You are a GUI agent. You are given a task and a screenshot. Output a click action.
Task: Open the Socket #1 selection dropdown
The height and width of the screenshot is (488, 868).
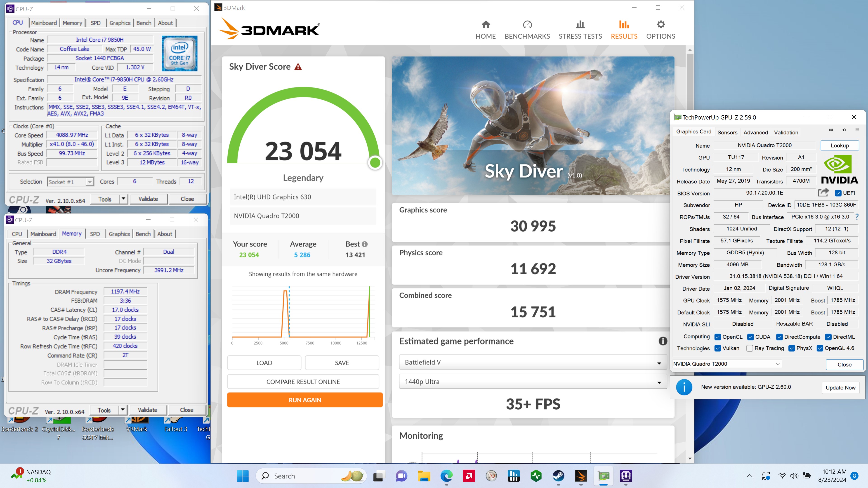click(x=70, y=182)
